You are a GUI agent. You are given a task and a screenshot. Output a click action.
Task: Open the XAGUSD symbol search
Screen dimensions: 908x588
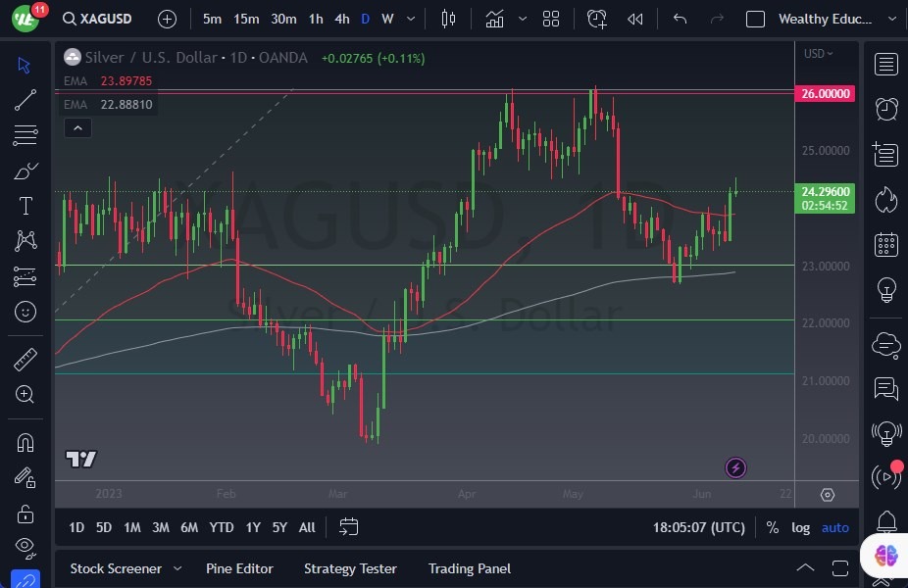click(97, 19)
